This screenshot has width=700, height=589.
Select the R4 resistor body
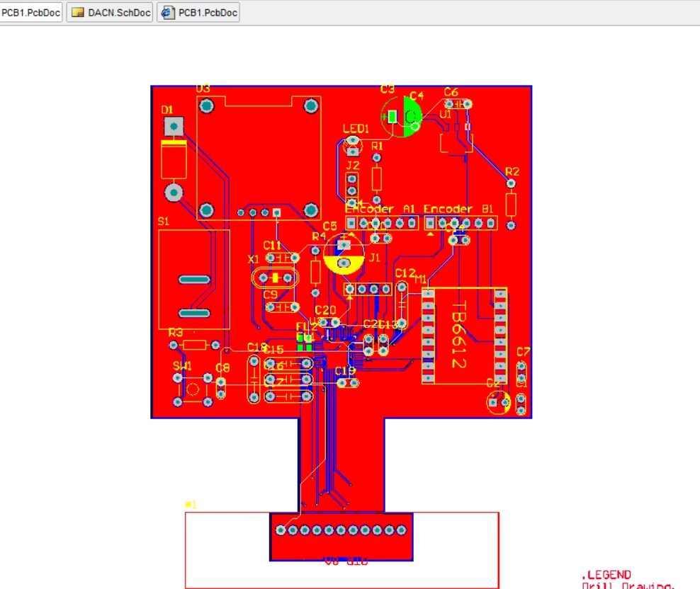pyautogui.click(x=315, y=272)
